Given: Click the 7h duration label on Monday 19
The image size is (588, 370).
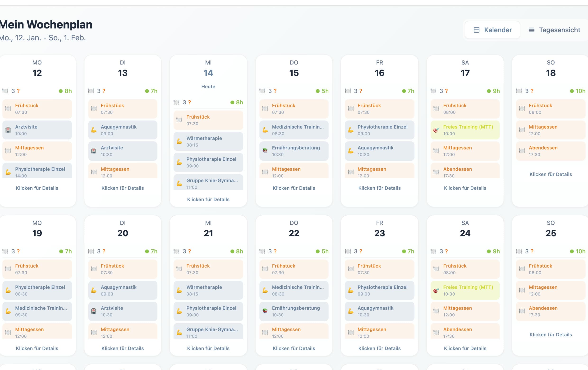Looking at the screenshot, I should (68, 251).
